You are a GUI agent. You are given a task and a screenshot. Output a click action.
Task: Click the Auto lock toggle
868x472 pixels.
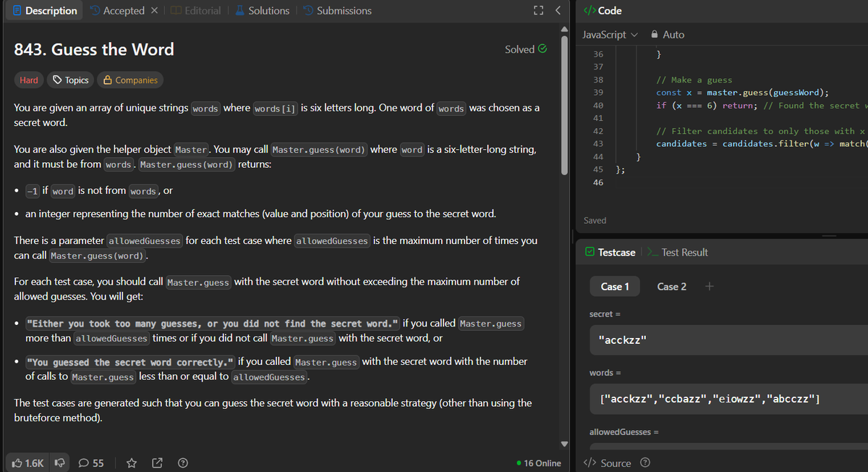(x=668, y=34)
